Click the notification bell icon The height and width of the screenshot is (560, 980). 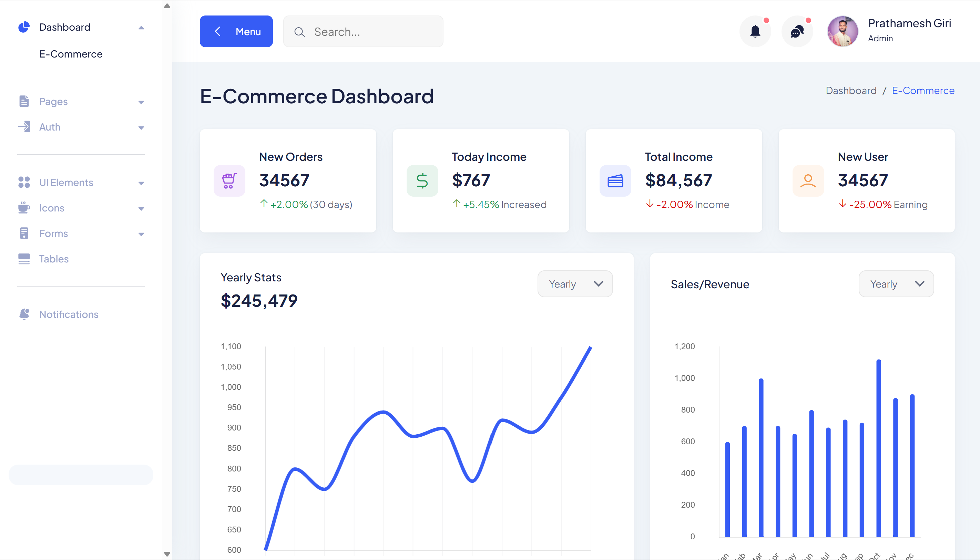pos(755,32)
